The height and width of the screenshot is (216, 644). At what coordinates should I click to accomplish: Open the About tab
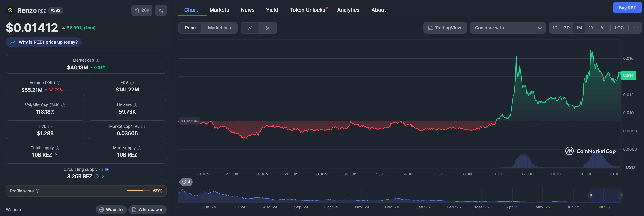(379, 10)
